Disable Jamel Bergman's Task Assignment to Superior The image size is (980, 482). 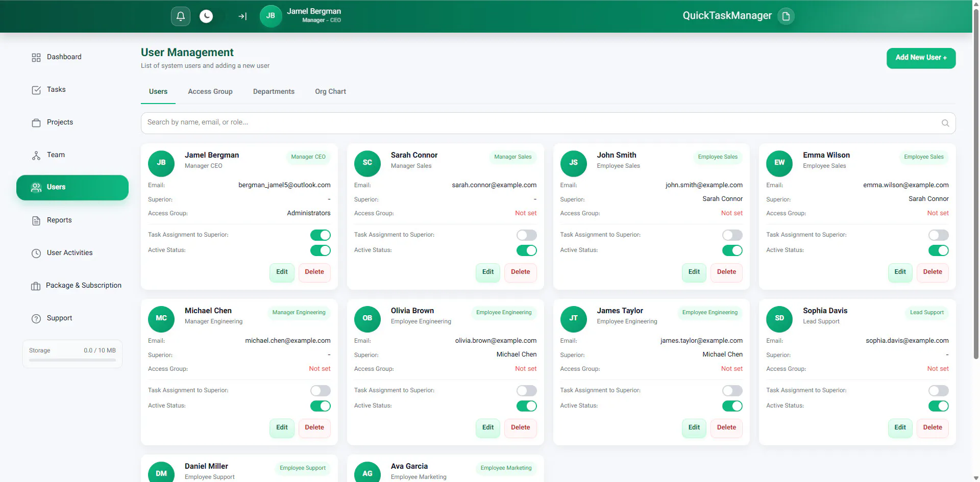pyautogui.click(x=321, y=235)
